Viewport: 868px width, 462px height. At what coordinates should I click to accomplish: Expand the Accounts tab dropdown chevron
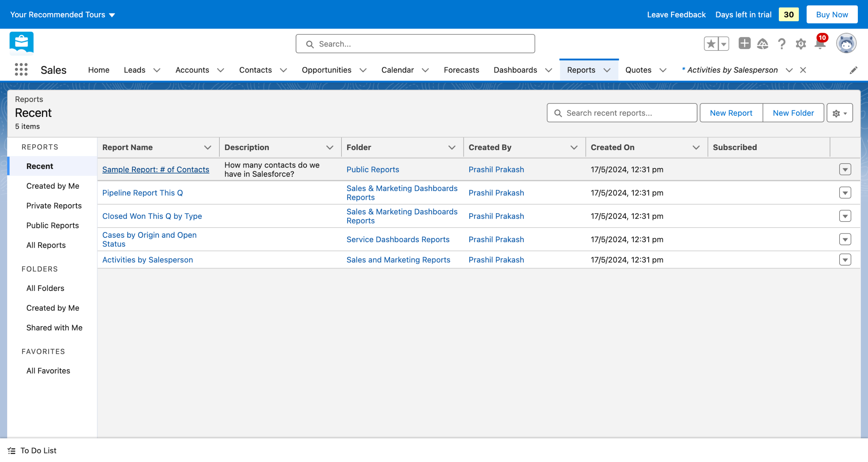point(220,70)
